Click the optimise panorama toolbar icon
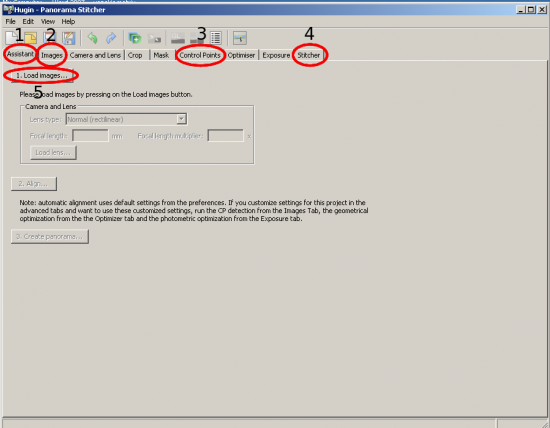Image resolution: width=550 pixels, height=428 pixels. pyautogui.click(x=240, y=38)
